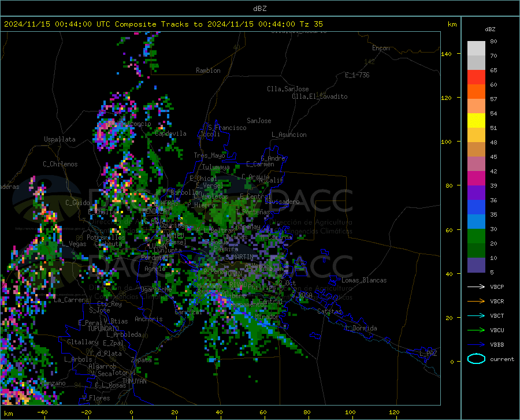Click the Encon map label
The width and height of the screenshot is (520, 420).
tap(381, 48)
